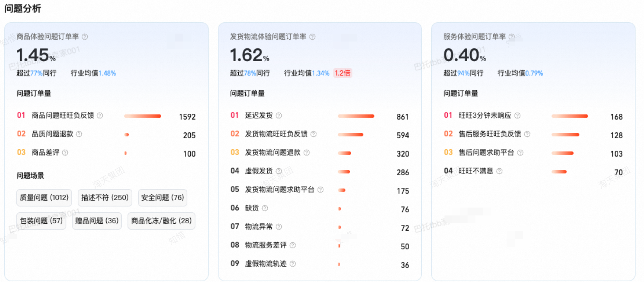The height and width of the screenshot is (282, 644).
Task: Click the question icon after 虚假物流轨迹
Action: [293, 264]
